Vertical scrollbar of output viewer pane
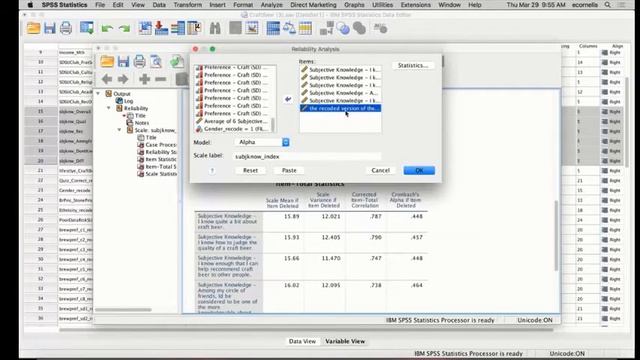The width and height of the screenshot is (640, 360). (556, 236)
